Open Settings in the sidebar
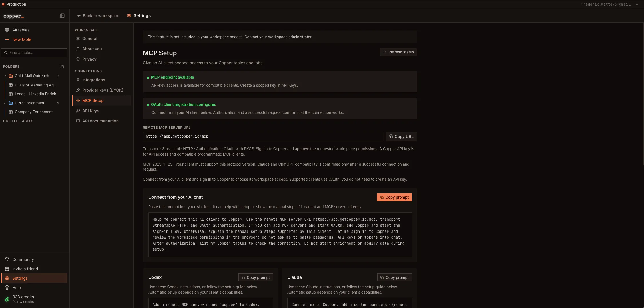The width and height of the screenshot is (644, 308). pyautogui.click(x=34, y=278)
